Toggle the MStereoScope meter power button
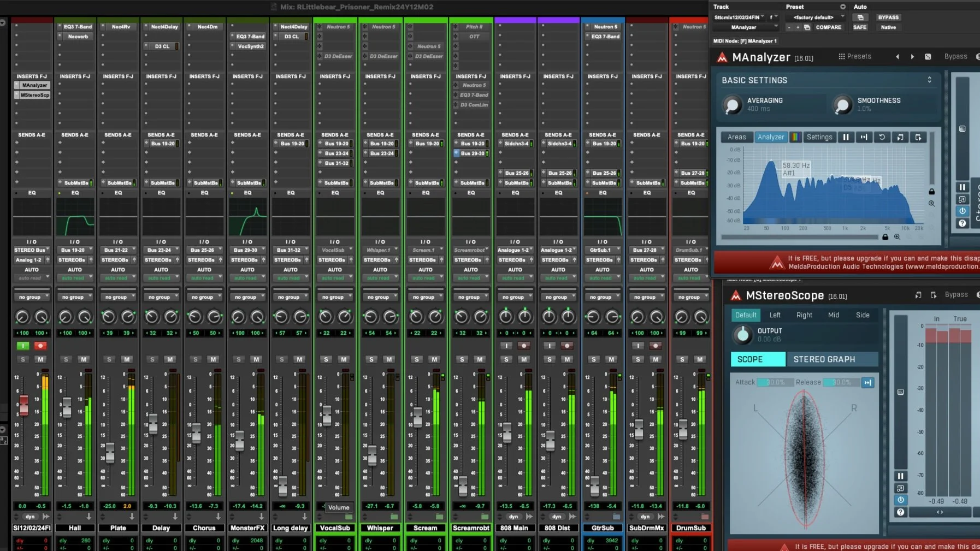Image resolution: width=980 pixels, height=551 pixels. click(x=900, y=500)
